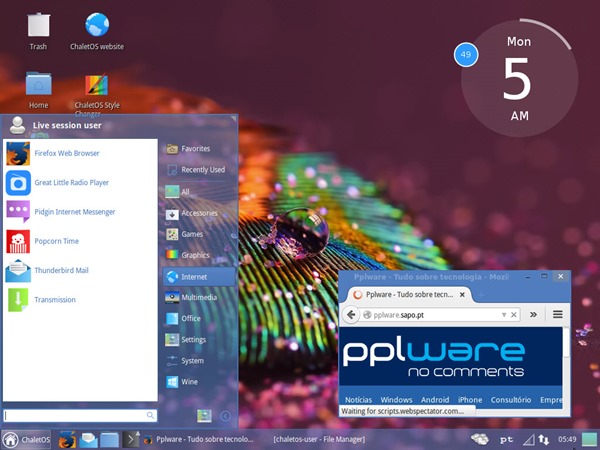Open the Wine category
The height and width of the screenshot is (450, 600).
(x=199, y=382)
